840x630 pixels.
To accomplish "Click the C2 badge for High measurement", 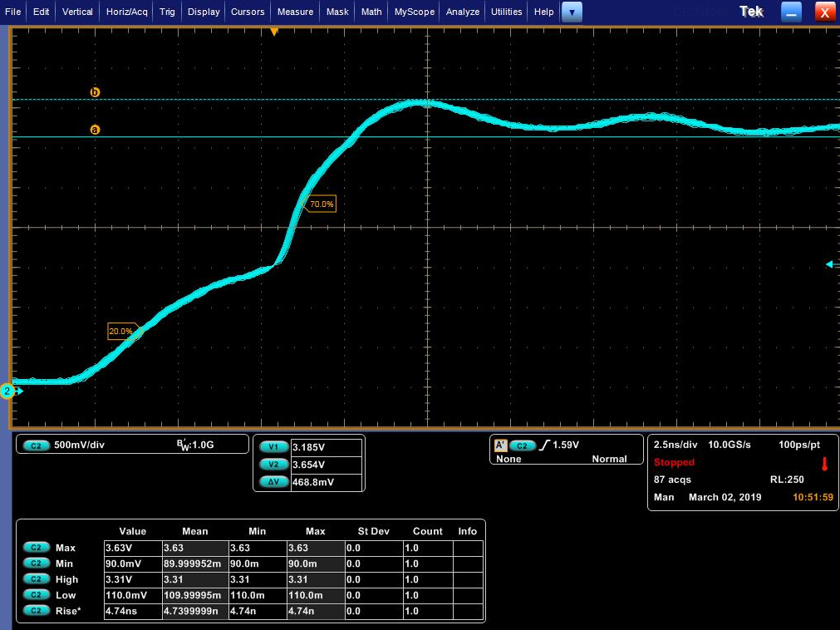I will coord(37,579).
